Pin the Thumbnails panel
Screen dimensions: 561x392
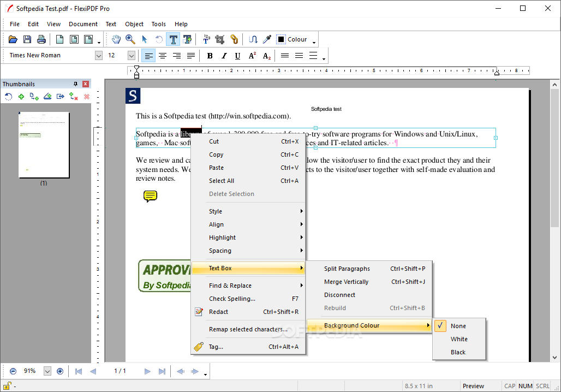tap(75, 84)
